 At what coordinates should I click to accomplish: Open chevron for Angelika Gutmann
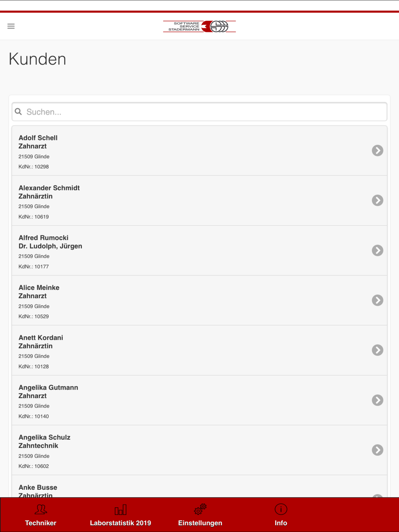[377, 400]
